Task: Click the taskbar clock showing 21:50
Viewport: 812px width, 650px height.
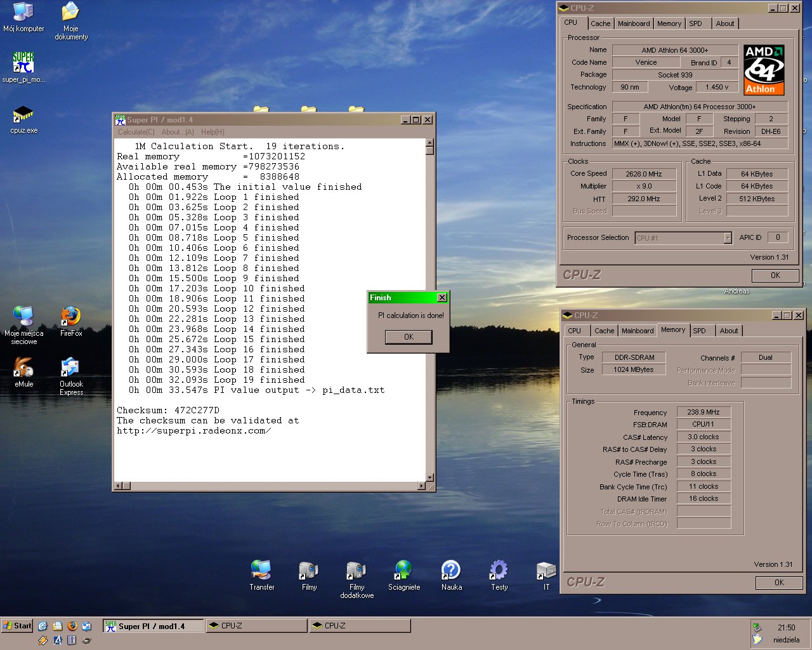Action: (x=786, y=627)
